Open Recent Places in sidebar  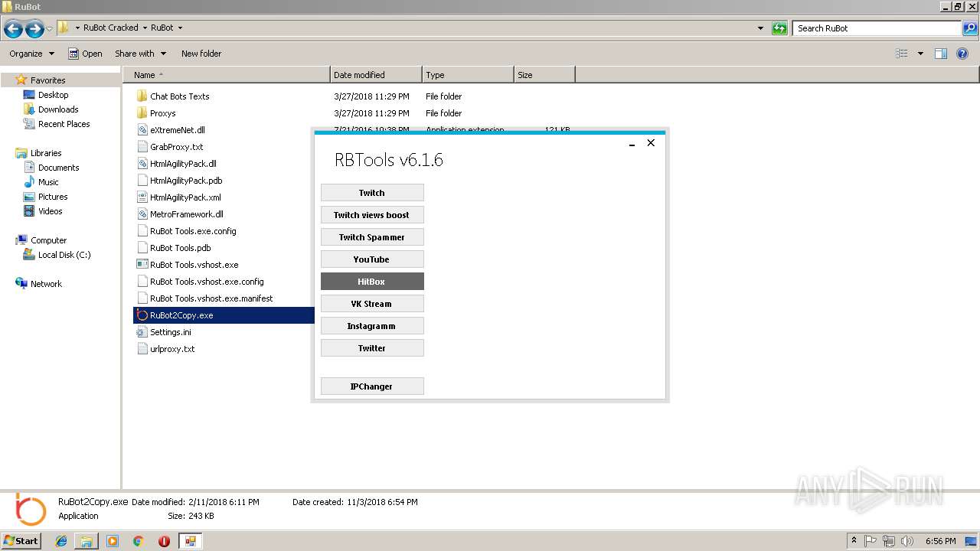(x=64, y=124)
